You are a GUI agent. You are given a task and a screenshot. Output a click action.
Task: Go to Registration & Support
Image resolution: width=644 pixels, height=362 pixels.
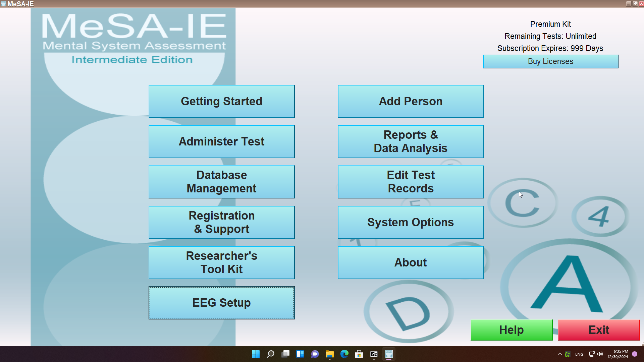point(221,222)
